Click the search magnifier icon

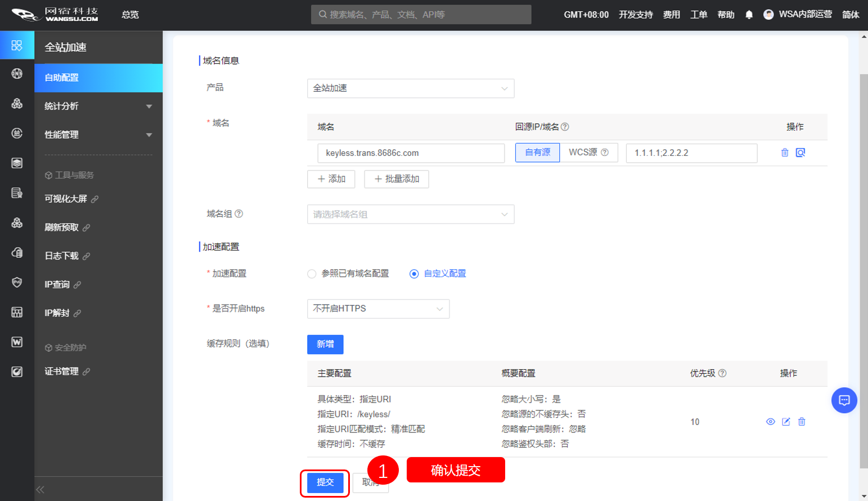coord(323,15)
